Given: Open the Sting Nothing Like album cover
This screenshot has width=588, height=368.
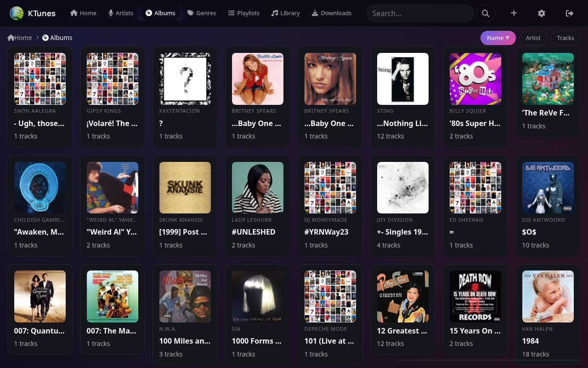Looking at the screenshot, I should click(403, 79).
